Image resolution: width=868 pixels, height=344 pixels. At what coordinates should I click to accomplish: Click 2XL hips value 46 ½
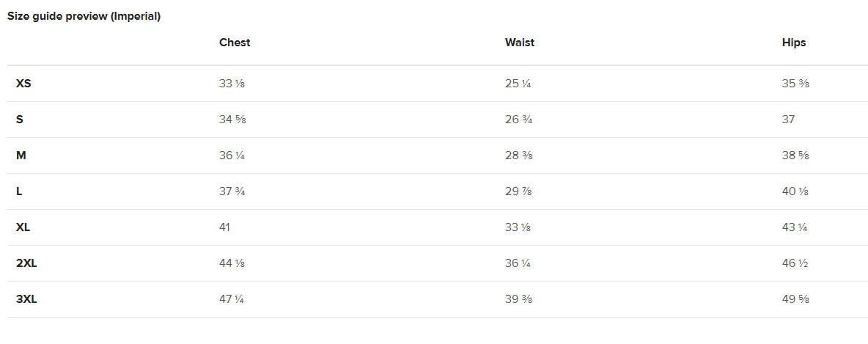[x=795, y=263]
